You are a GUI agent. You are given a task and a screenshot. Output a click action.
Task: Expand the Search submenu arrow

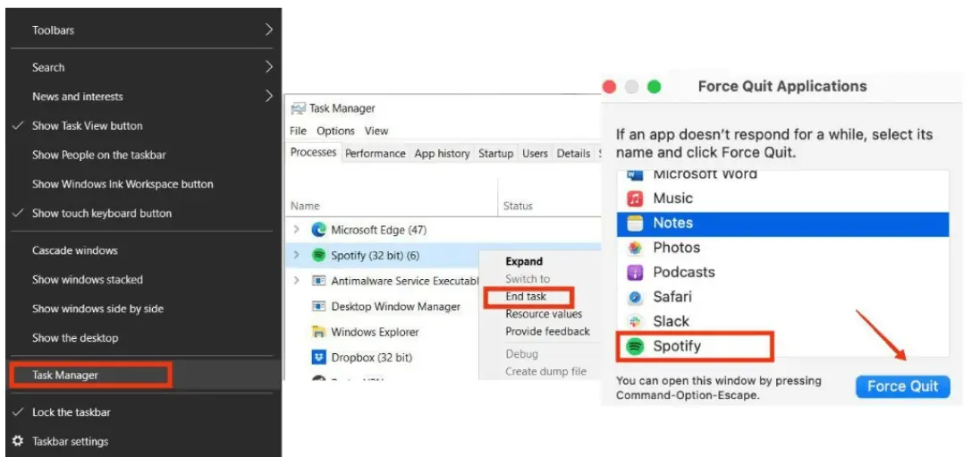pyautogui.click(x=269, y=67)
